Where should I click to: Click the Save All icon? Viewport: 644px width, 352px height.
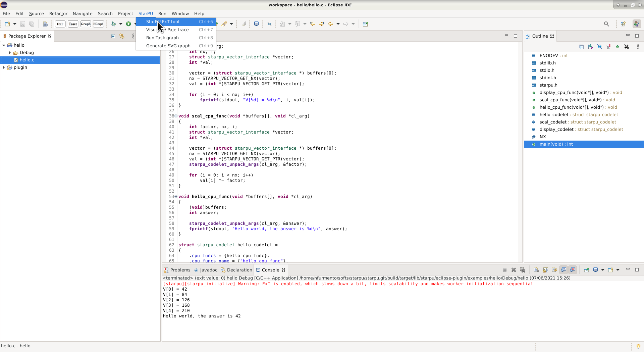pos(32,24)
